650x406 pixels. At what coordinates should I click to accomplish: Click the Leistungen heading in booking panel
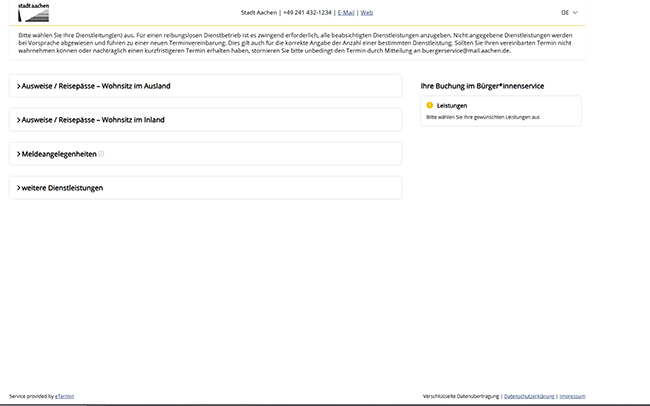pos(452,105)
